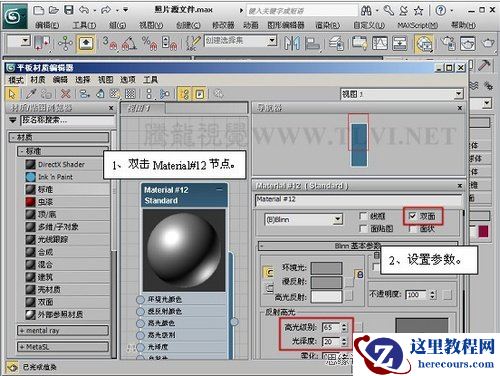Redo the action in main window
The height and width of the screenshot is (376, 500).
click(106, 10)
